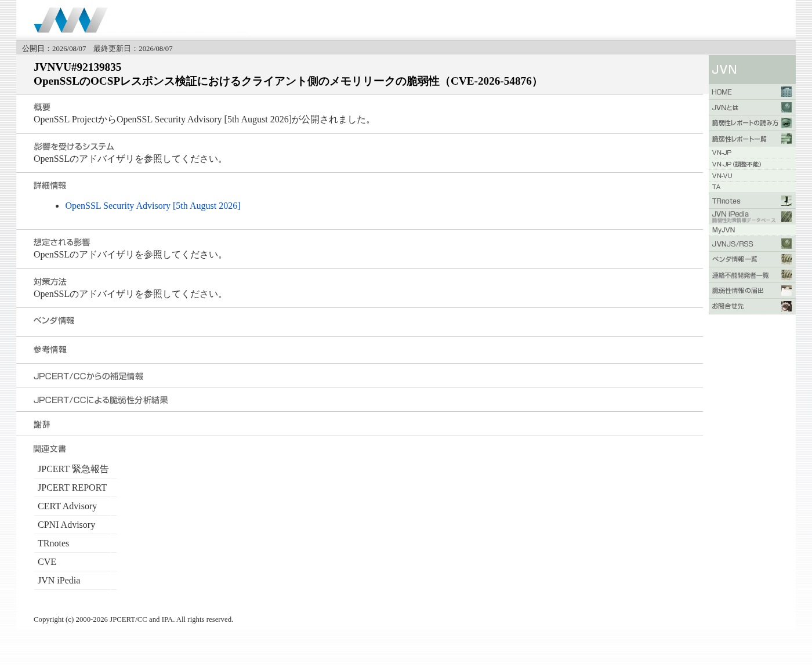Click JPCERT/CCによる脆弱性分析結果 heading
Image resolution: width=812 pixels, height=667 pixels.
coord(101,400)
